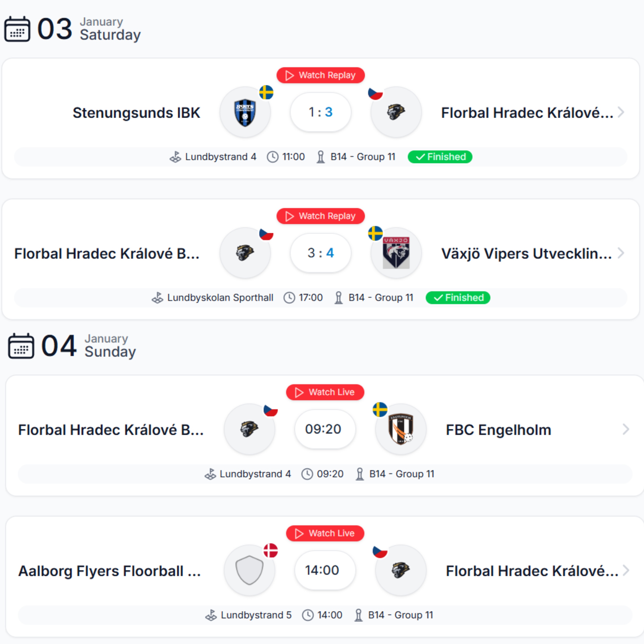Open the FBC Engelholm team name link

coord(498,430)
